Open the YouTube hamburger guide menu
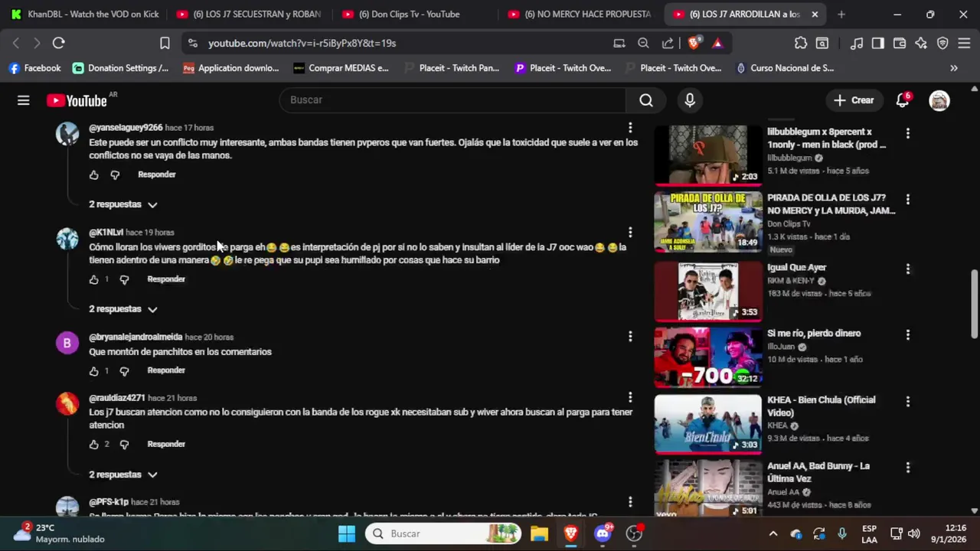Image resolution: width=980 pixels, height=551 pixels. click(x=24, y=100)
